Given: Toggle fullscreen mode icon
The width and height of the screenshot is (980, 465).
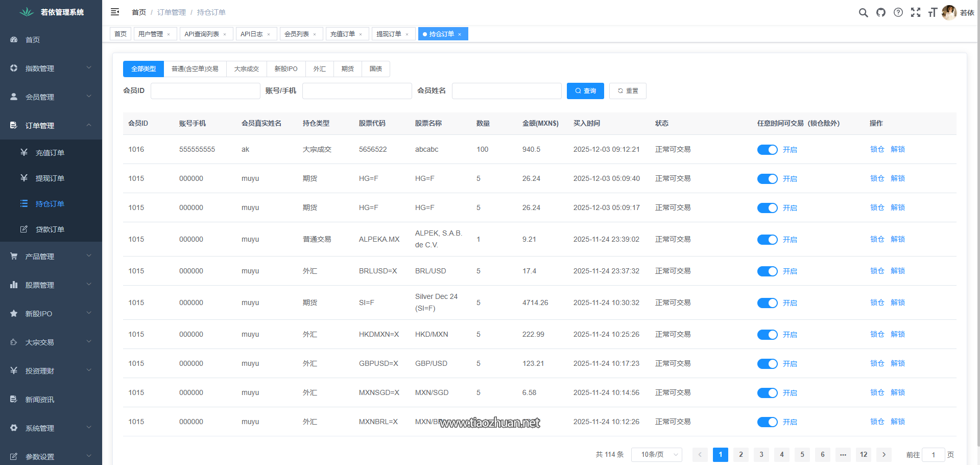Looking at the screenshot, I should 916,13.
